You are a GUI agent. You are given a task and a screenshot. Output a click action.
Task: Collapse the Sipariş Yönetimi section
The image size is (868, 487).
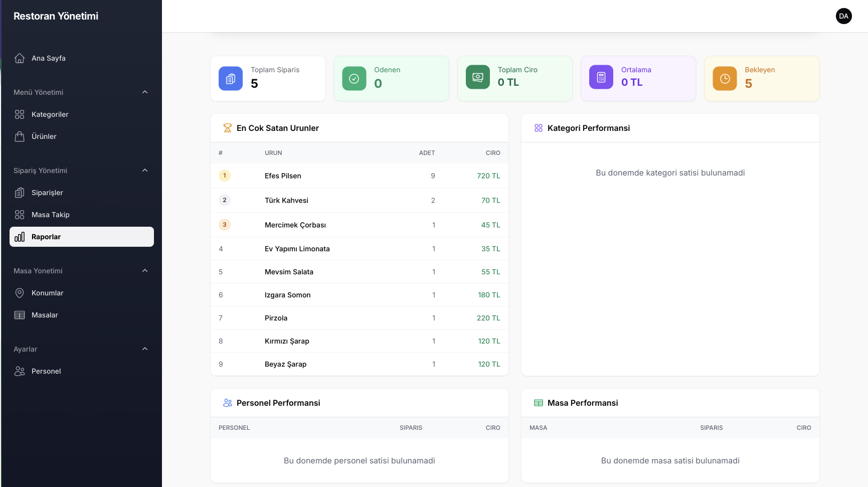(x=145, y=171)
